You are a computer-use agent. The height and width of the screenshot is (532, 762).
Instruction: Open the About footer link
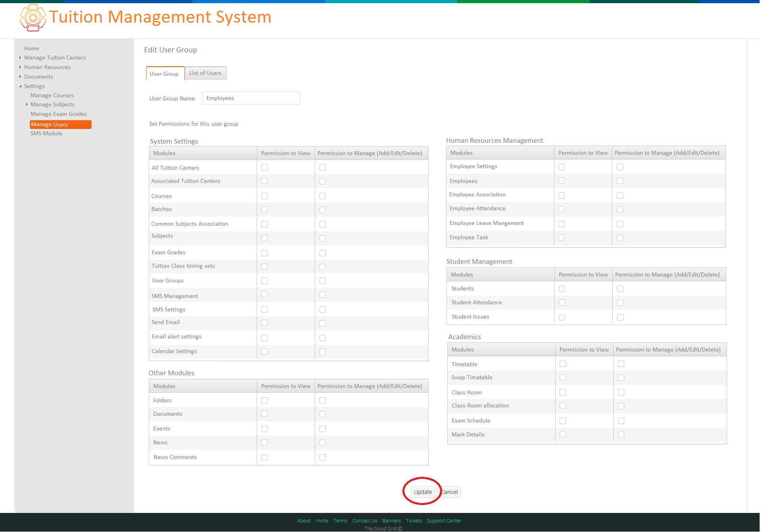tap(304, 521)
